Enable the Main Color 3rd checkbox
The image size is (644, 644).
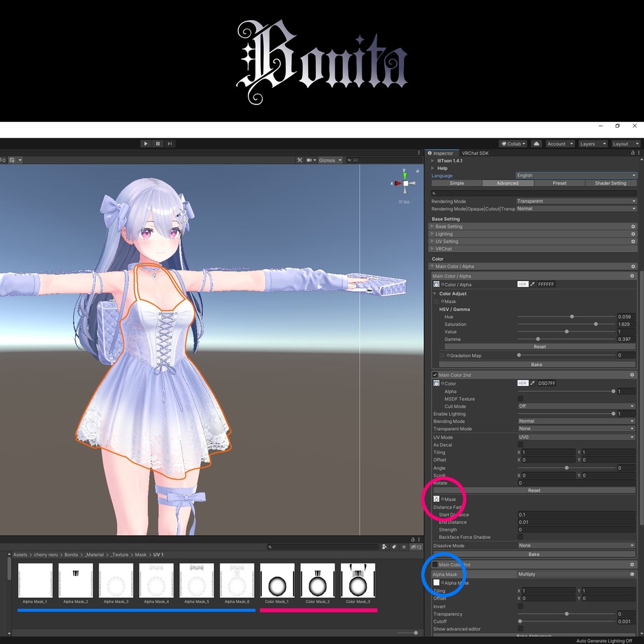(x=435, y=565)
